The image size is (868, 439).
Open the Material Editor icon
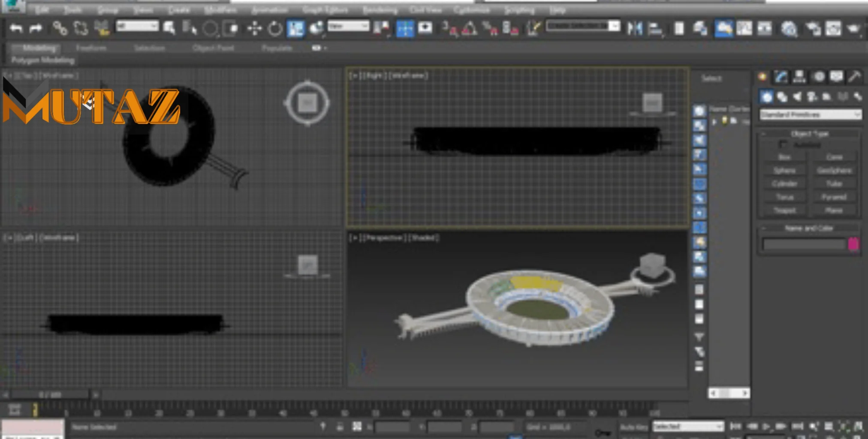[789, 28]
